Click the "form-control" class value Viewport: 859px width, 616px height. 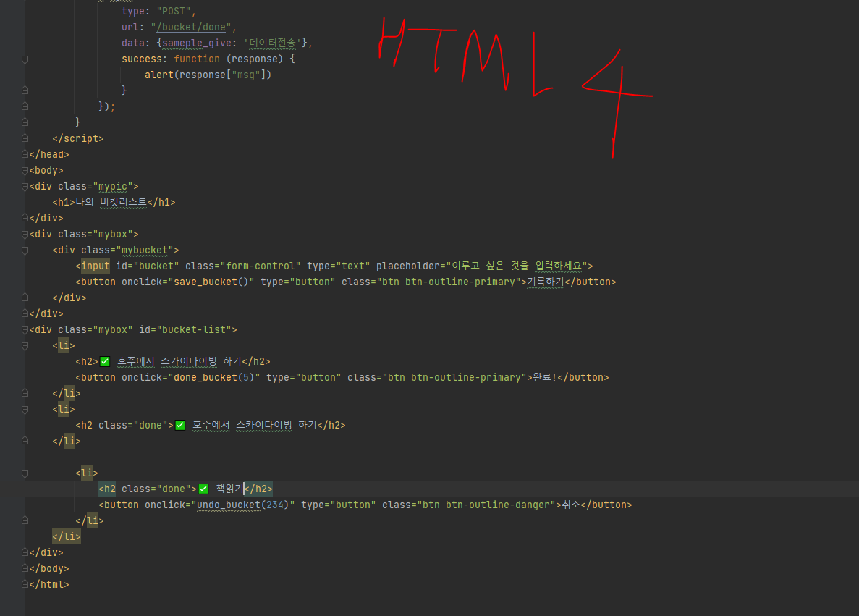[261, 266]
